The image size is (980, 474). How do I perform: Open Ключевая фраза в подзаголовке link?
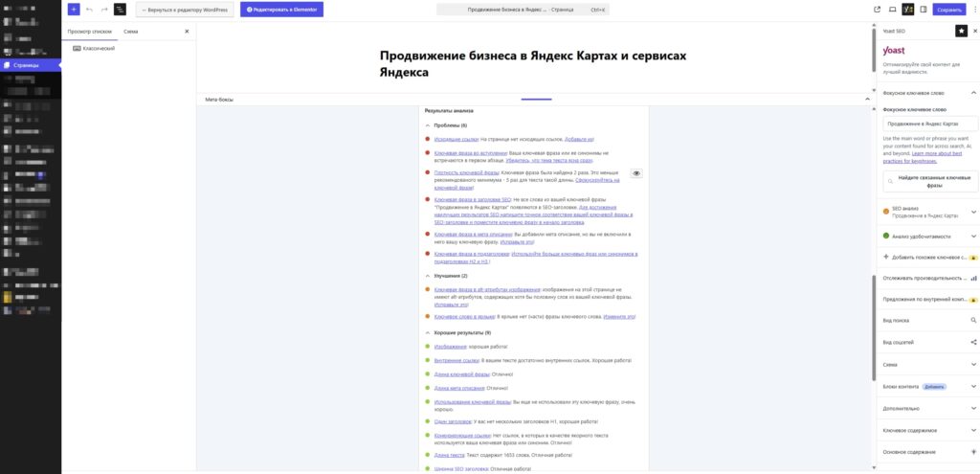472,254
